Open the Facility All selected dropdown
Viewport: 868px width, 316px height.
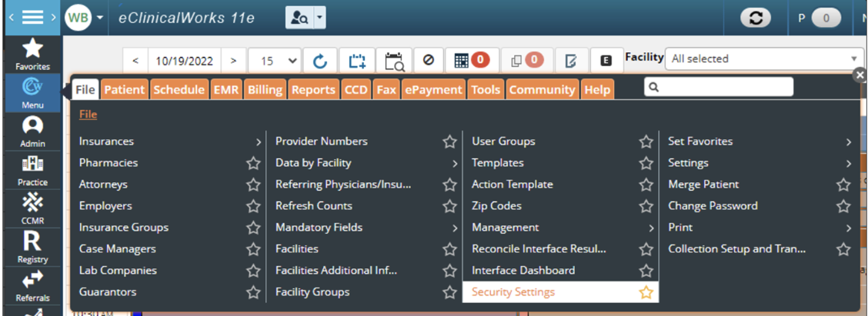tap(764, 58)
